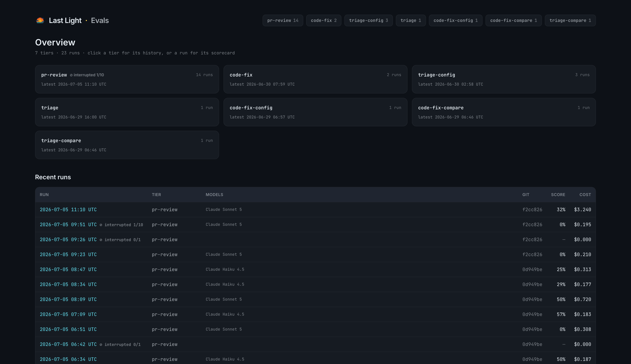Open the code-fix 2 tier tab
Image resolution: width=631 pixels, height=364 pixels.
[324, 20]
